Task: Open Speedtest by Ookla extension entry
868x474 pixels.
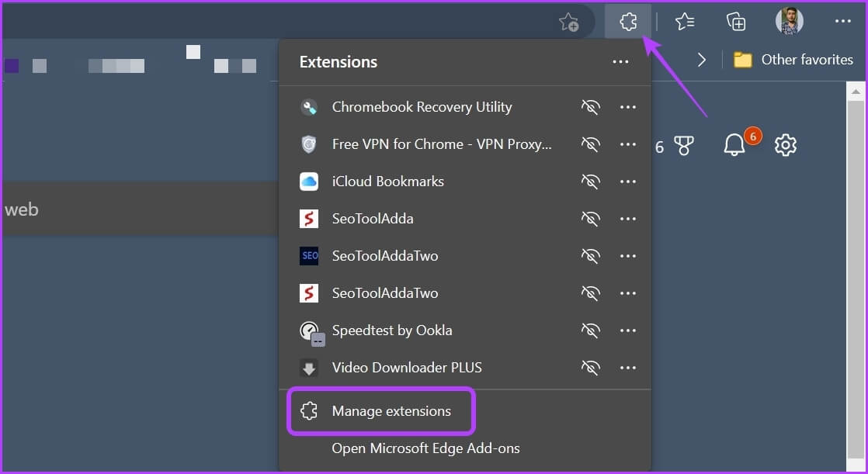Action: [392, 330]
